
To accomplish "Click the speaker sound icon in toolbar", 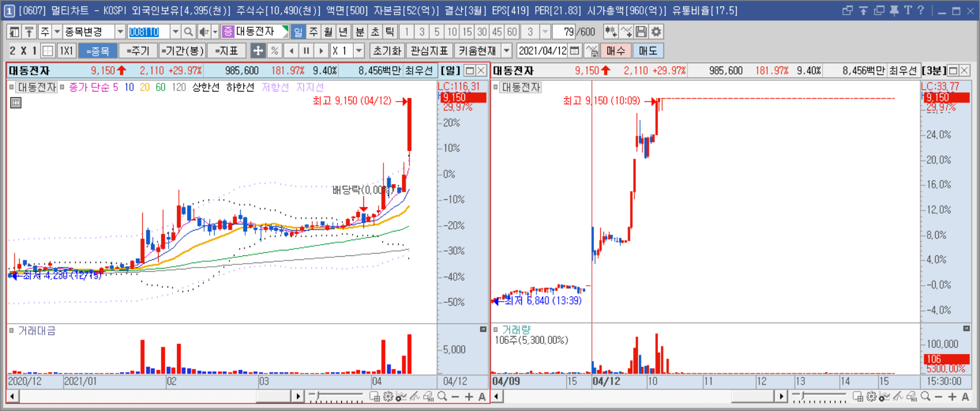I will (x=203, y=32).
